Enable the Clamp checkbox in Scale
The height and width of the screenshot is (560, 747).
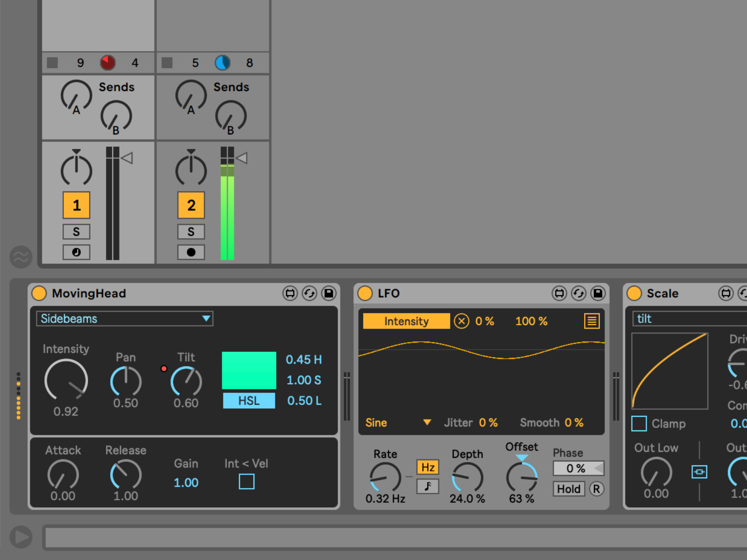click(639, 424)
